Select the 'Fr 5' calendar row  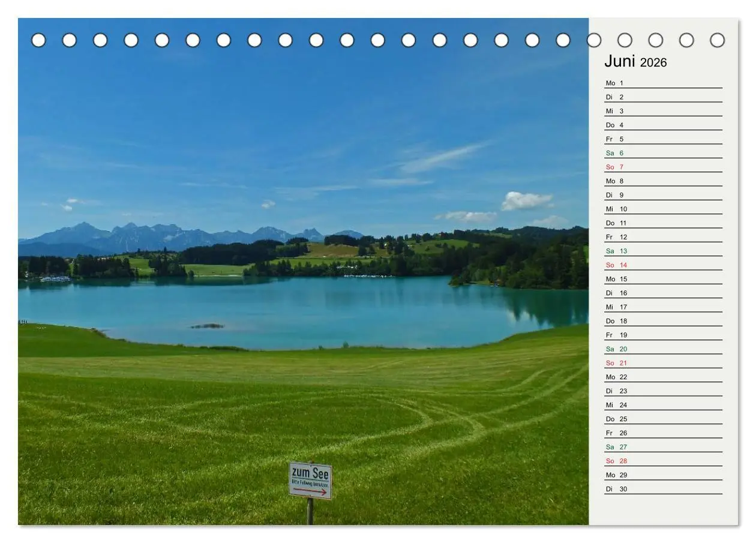click(663, 139)
